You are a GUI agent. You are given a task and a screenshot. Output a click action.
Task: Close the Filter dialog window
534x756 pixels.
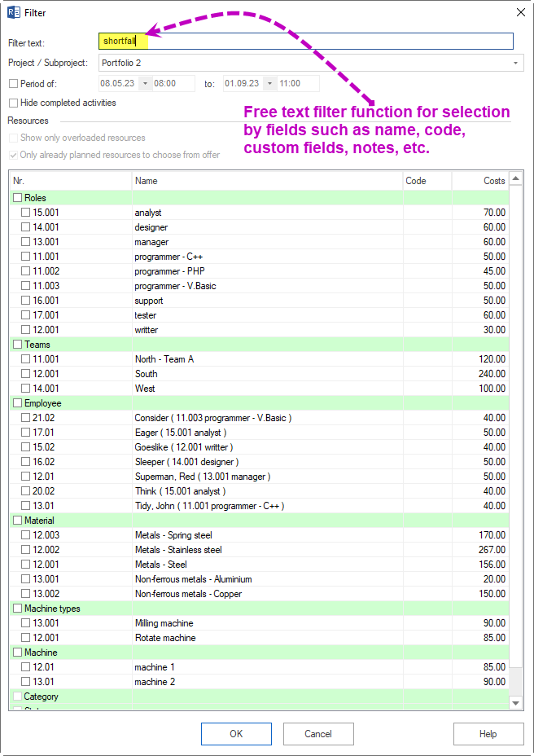tap(521, 12)
